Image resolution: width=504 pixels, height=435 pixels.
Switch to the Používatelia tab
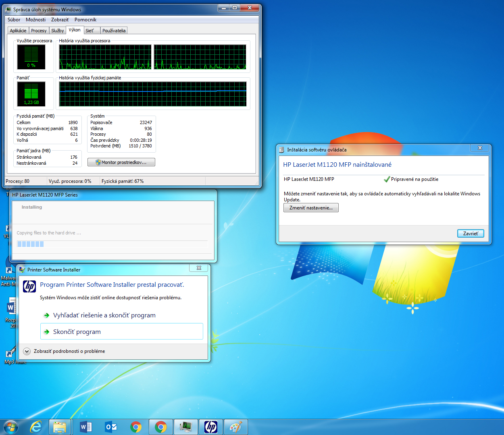(114, 31)
